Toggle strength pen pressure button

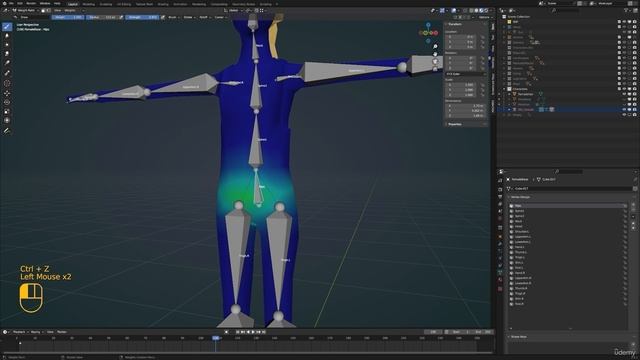(x=162, y=17)
